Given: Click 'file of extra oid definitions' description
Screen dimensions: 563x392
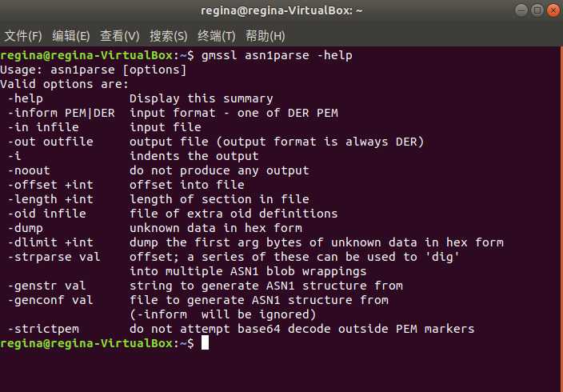Looking at the screenshot, I should click(234, 214).
